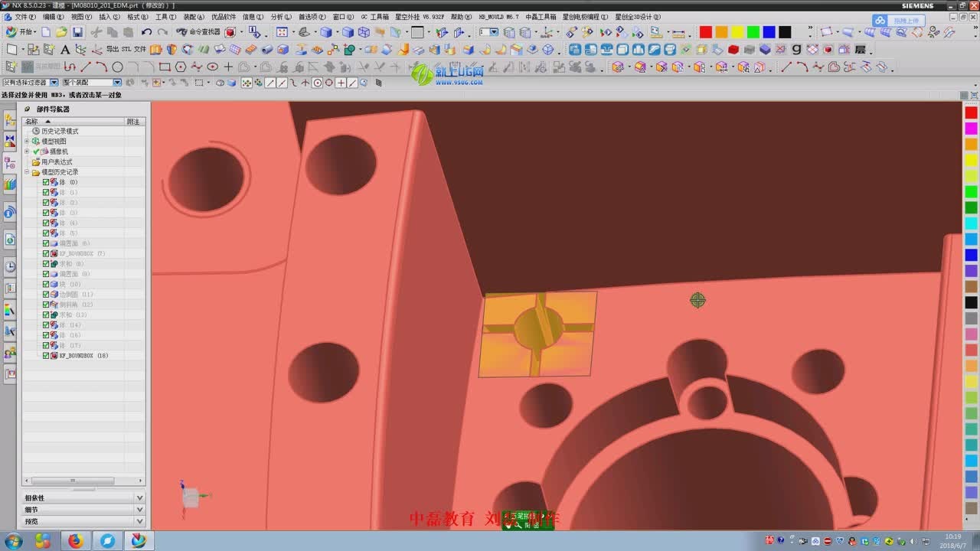Collapse the 模型历史记录 tree node
The height and width of the screenshot is (551, 980).
[x=27, y=172]
